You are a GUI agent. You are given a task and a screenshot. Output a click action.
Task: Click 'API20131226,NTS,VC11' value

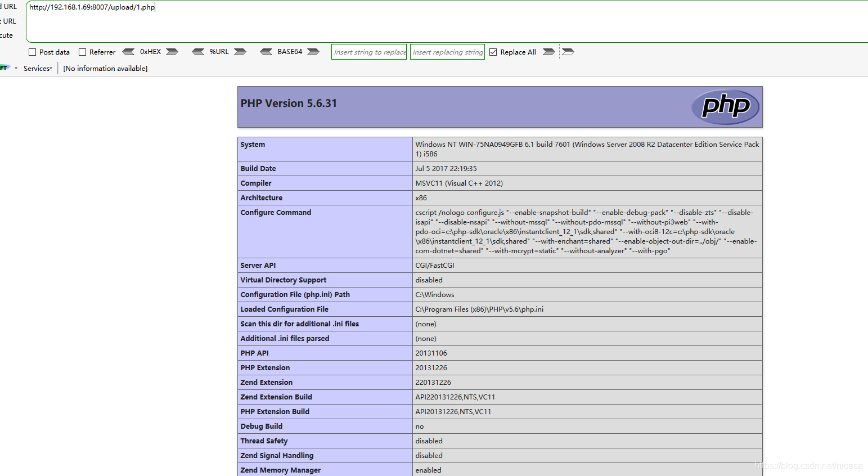[453, 412]
